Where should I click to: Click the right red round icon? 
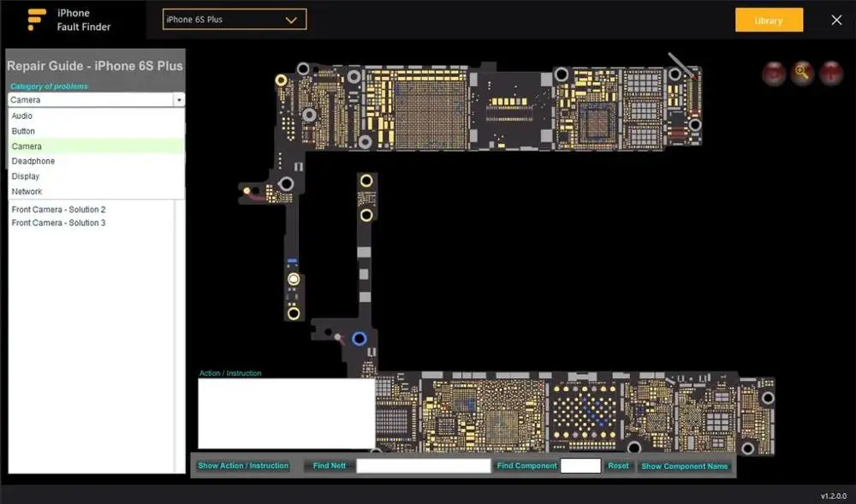[830, 73]
